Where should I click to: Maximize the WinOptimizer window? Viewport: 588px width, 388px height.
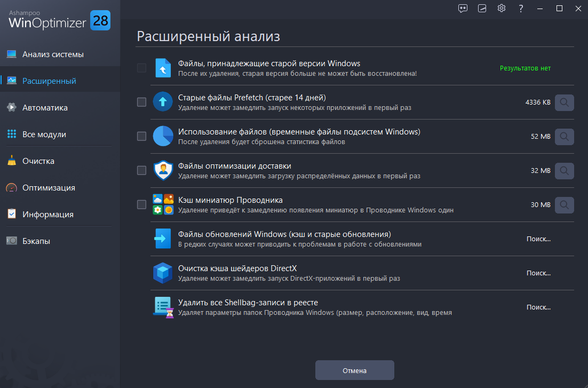[559, 8]
